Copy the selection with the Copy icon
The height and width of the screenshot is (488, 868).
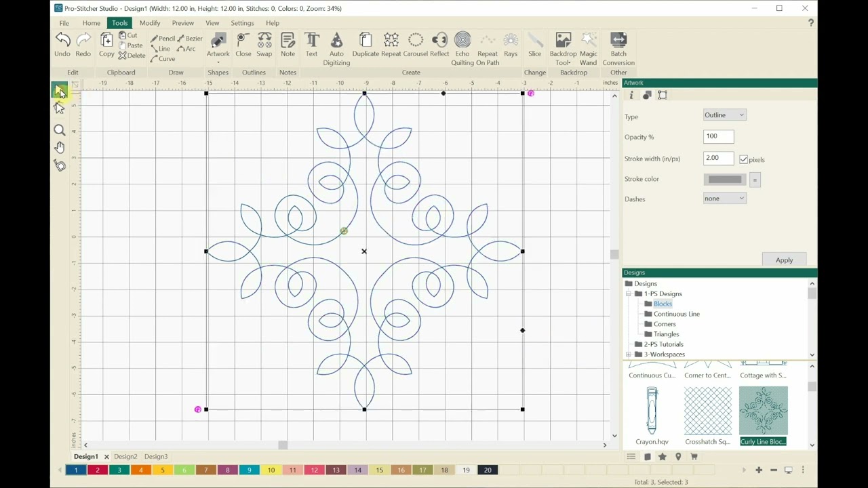pos(106,45)
